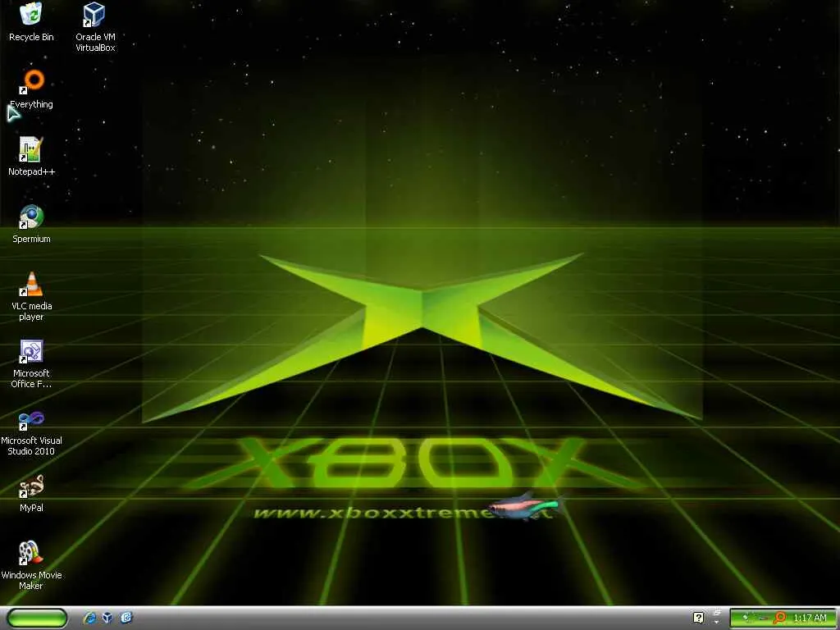Click the Everything magnifier tray icon

(x=779, y=618)
